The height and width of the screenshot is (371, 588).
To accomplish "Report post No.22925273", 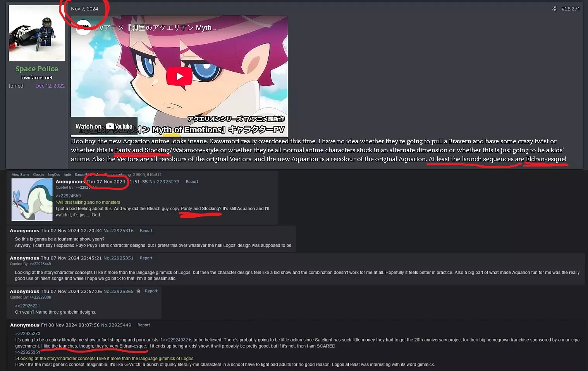I will [x=192, y=182].
